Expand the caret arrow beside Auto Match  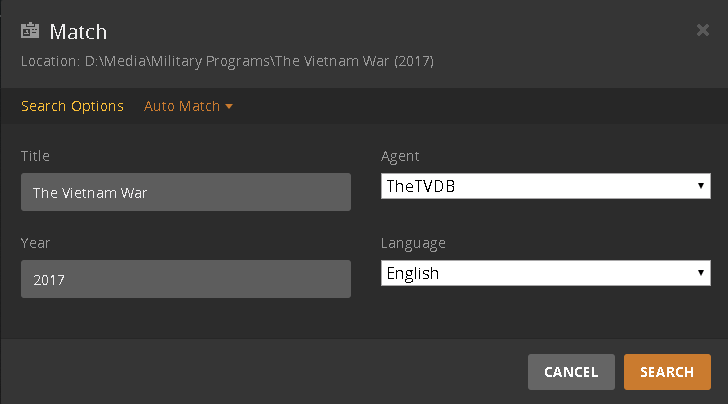[x=229, y=106]
